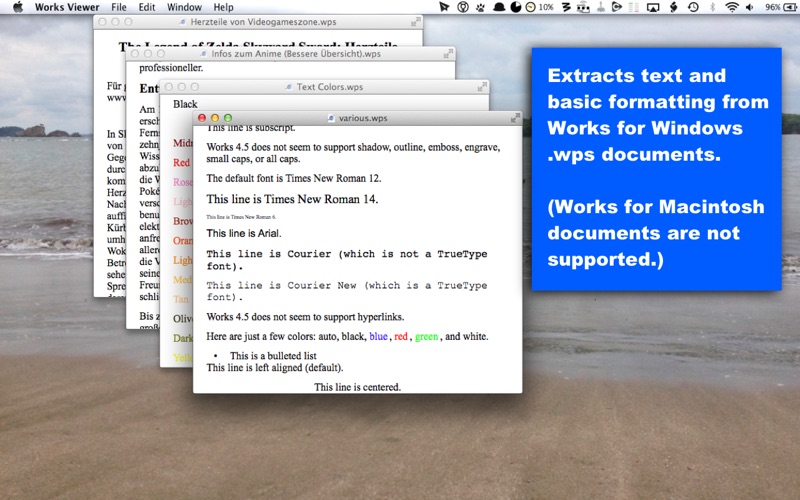Click the volume speaker icon

click(x=749, y=7)
